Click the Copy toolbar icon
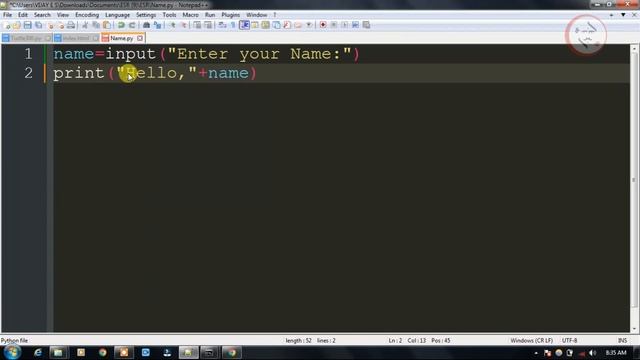 (x=96, y=25)
